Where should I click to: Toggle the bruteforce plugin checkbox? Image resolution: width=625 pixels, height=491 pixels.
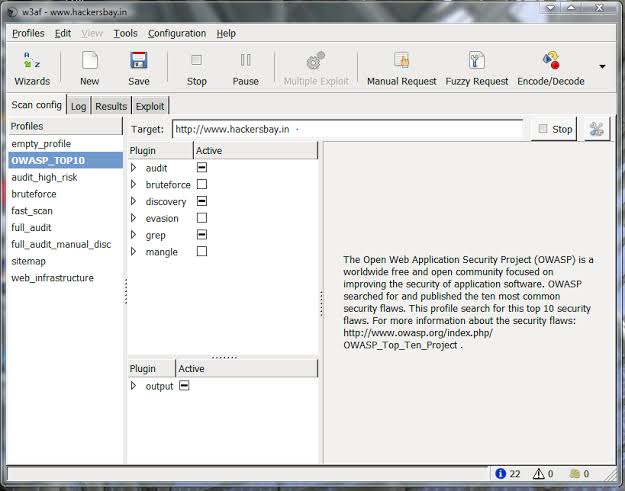point(202,185)
